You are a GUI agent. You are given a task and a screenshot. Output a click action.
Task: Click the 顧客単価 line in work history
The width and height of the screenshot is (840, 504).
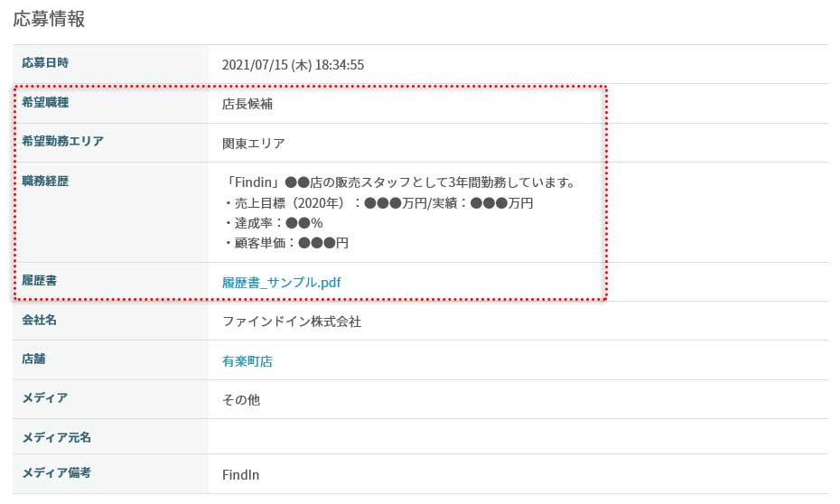click(x=285, y=243)
